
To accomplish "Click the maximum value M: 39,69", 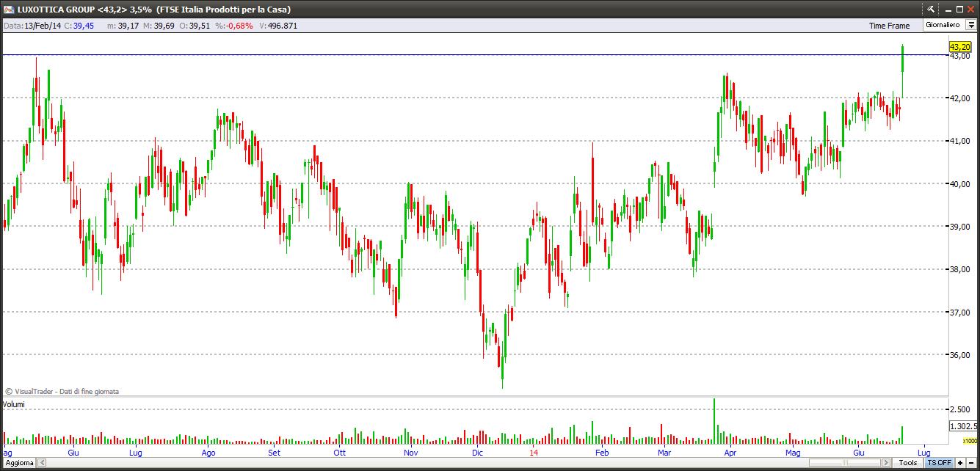I will [159, 26].
